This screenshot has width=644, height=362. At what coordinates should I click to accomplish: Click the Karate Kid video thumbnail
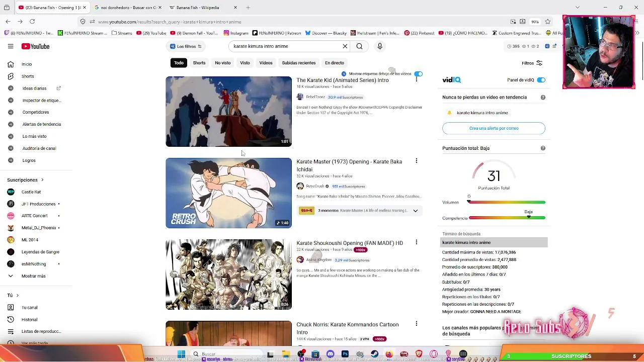228,112
